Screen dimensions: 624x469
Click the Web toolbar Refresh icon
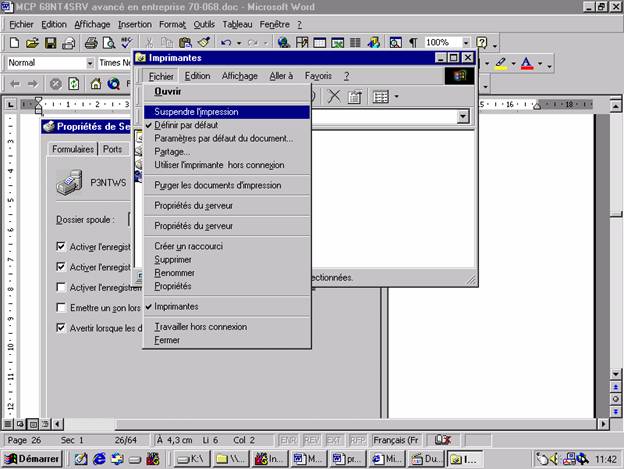point(74,84)
